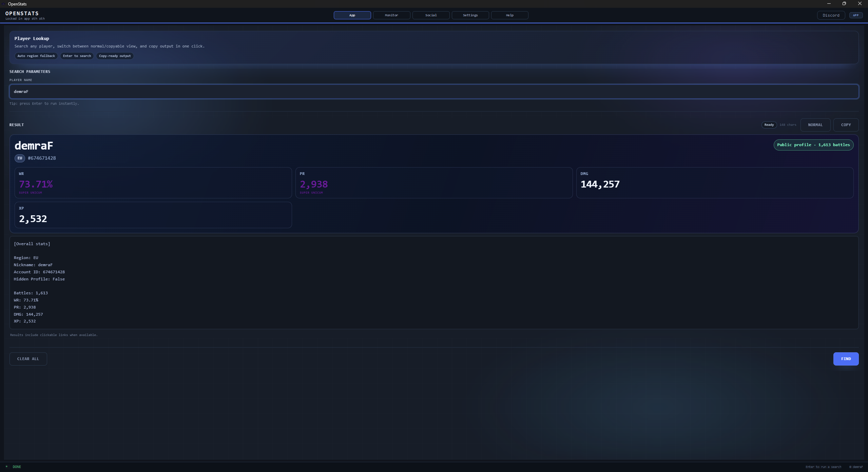Screen dimensions: 868x472
Task: Open the Monitor tab
Action: 391,15
